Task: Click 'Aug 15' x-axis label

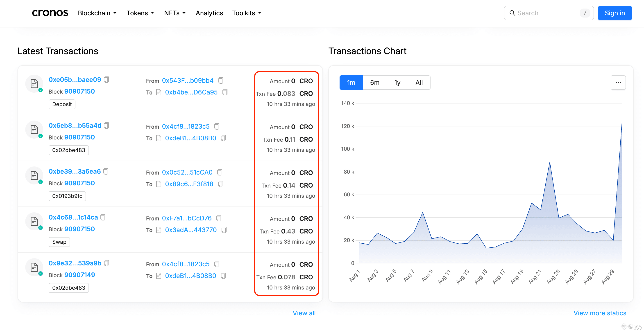Action: [x=481, y=276]
